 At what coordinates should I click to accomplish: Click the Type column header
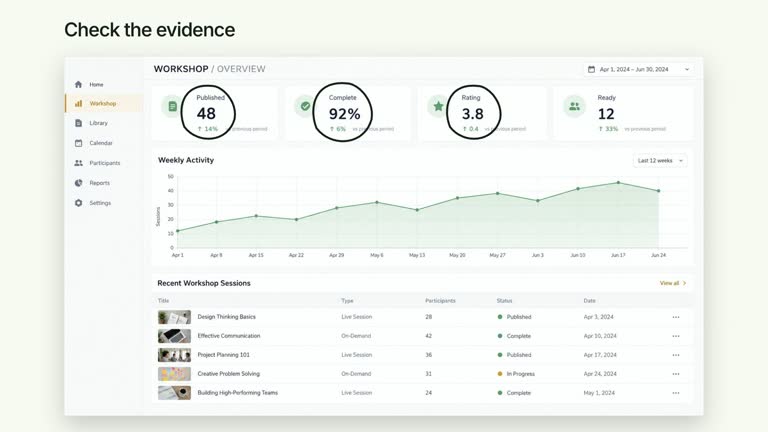[x=347, y=301]
